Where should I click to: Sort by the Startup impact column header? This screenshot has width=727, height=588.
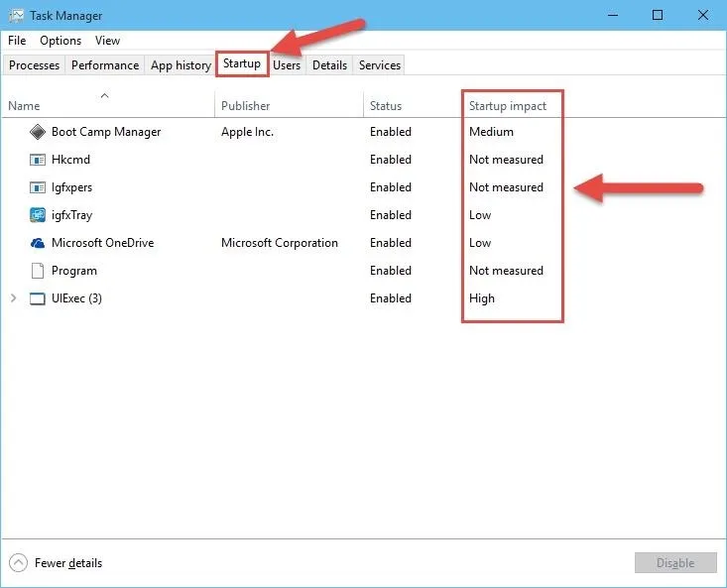508,106
